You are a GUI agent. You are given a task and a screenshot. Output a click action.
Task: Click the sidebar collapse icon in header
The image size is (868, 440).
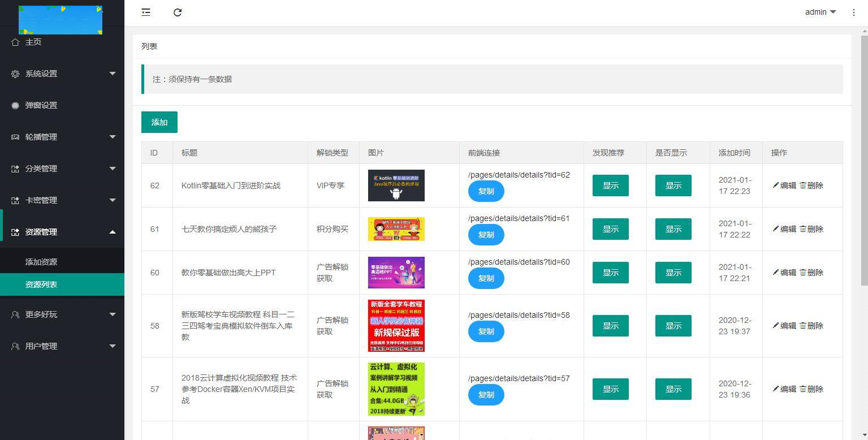146,12
